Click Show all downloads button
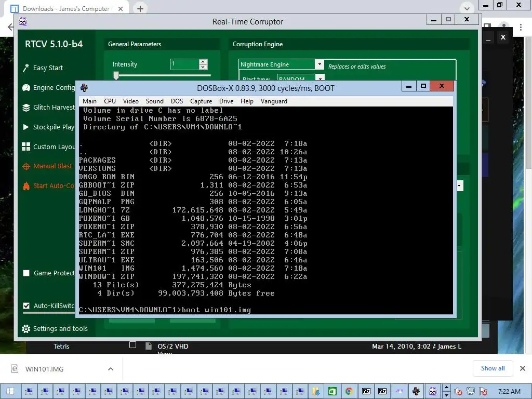 pyautogui.click(x=493, y=368)
